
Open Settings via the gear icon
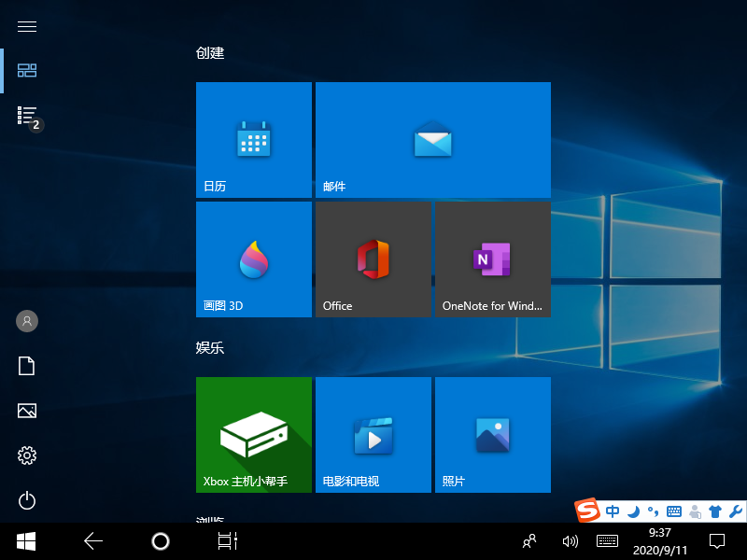27,455
